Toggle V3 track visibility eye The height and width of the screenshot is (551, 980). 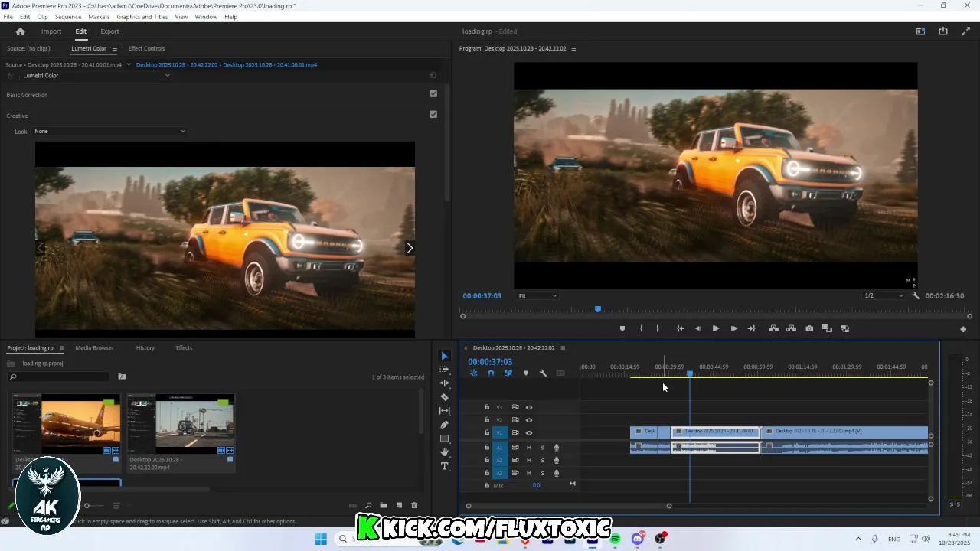click(528, 407)
